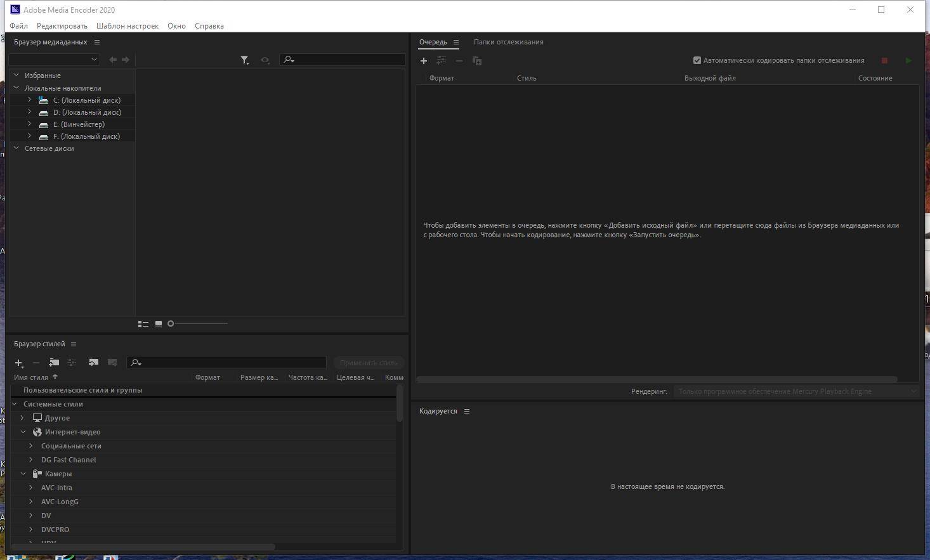Click the Duplicate icon in Queue toolbar

click(x=477, y=61)
